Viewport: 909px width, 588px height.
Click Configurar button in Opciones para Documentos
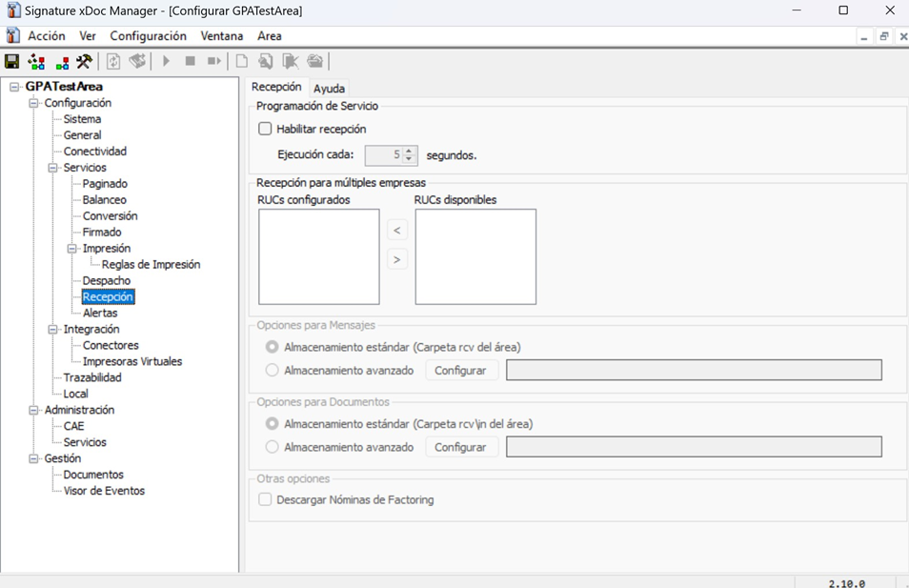coord(461,447)
